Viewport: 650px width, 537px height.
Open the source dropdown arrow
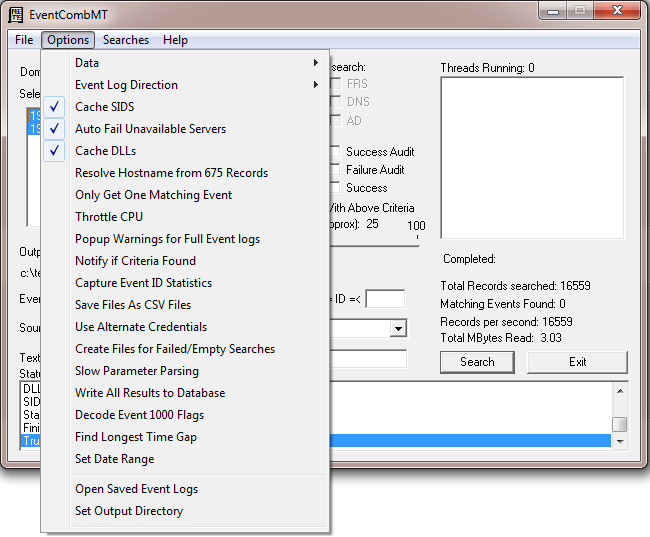coord(398,329)
